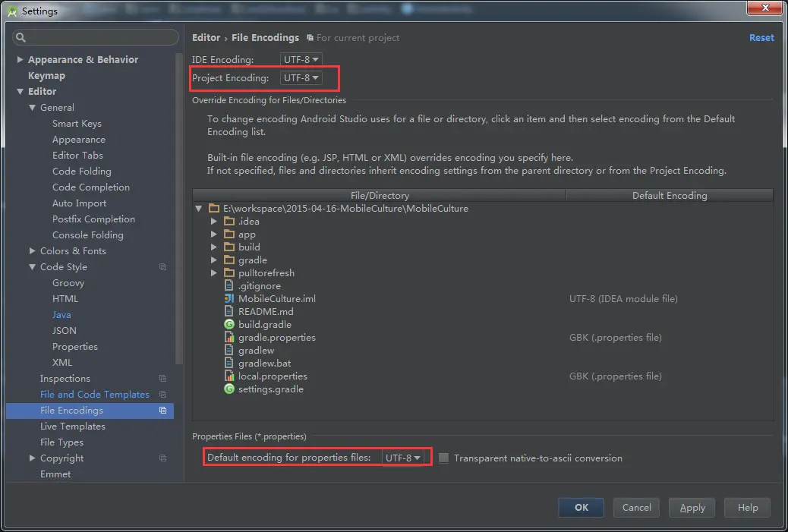Click the Android Studio title bar icon
This screenshot has height=532, width=788.
[13, 11]
